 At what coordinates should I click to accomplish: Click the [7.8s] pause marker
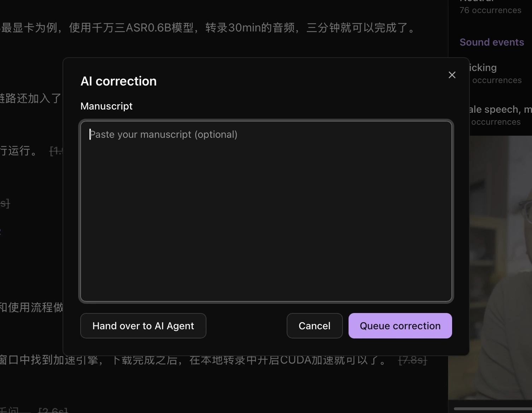413,360
